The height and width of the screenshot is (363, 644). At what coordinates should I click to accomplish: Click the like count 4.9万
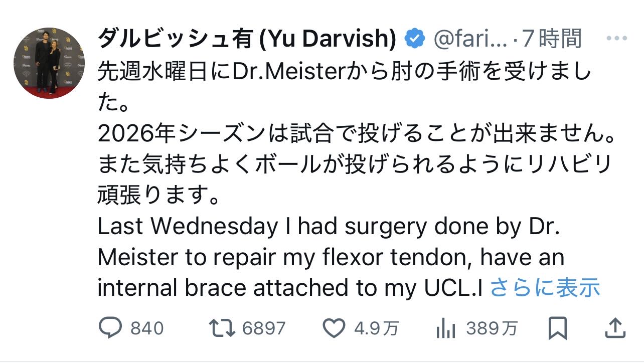[377, 328]
